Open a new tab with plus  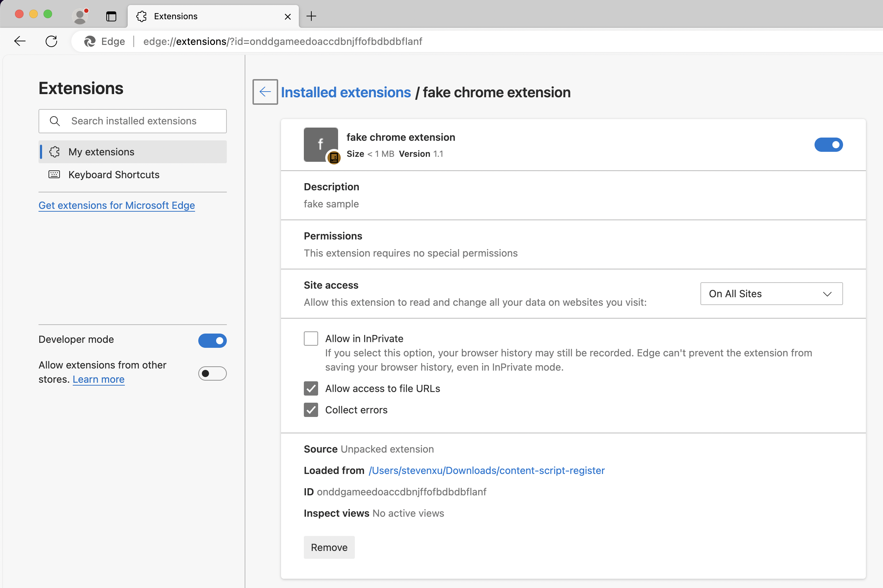[x=311, y=16]
